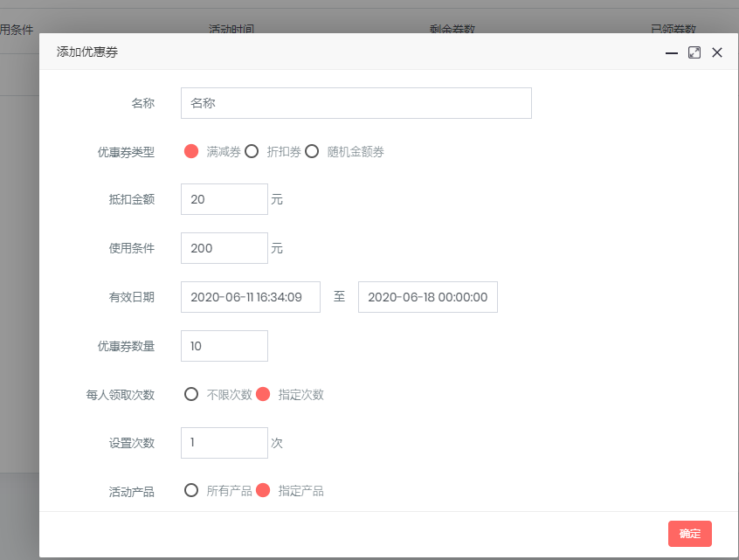This screenshot has width=739, height=560.
Task: Choose 指定产品 for activity products
Action: point(263,491)
